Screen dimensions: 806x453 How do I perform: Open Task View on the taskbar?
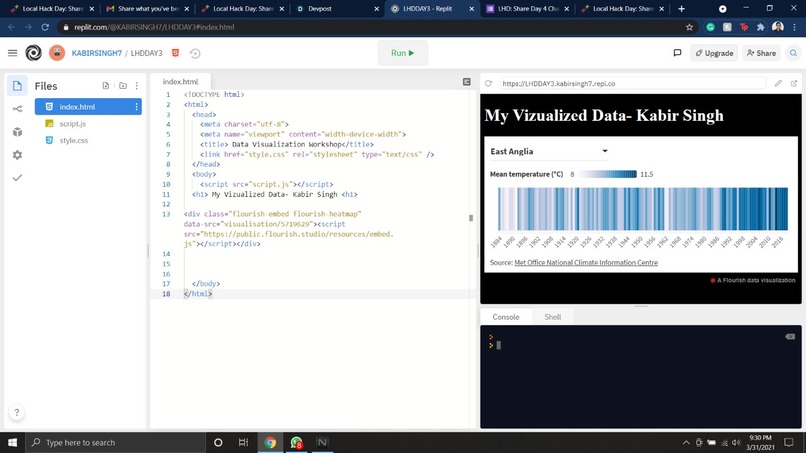click(243, 442)
